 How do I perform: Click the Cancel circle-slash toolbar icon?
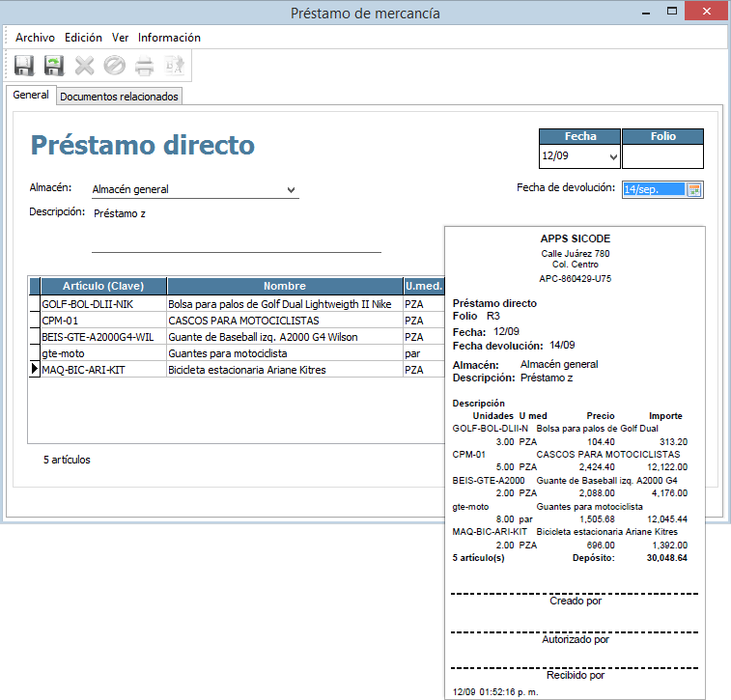114,66
